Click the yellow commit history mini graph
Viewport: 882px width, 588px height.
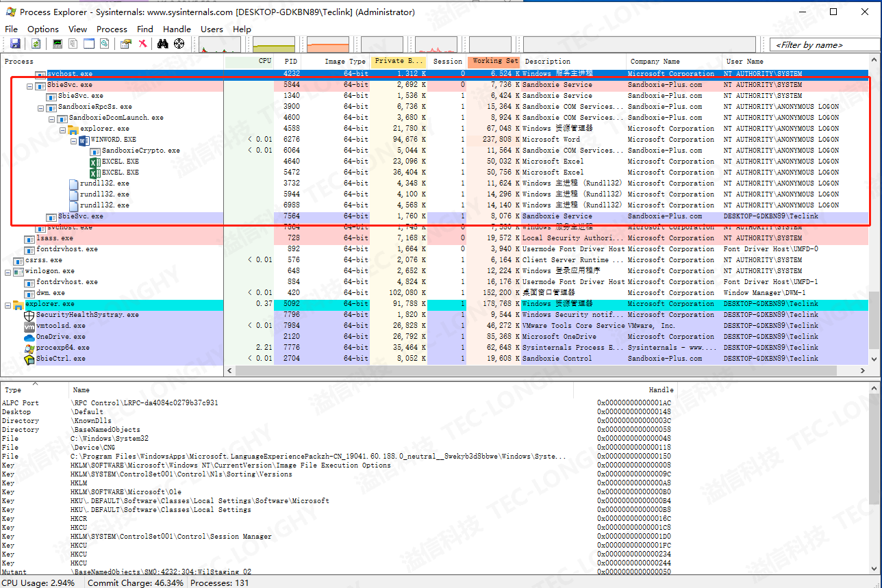[x=273, y=44]
